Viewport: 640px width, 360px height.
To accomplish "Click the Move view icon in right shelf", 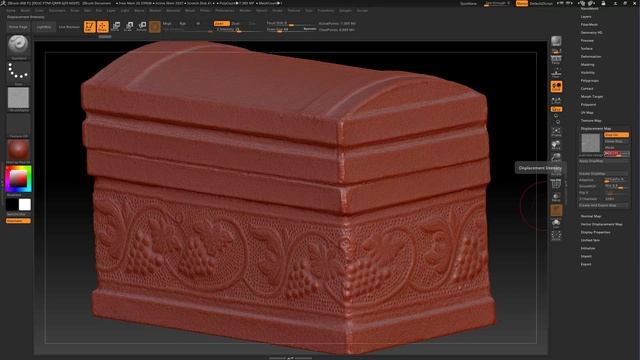I will (x=556, y=145).
